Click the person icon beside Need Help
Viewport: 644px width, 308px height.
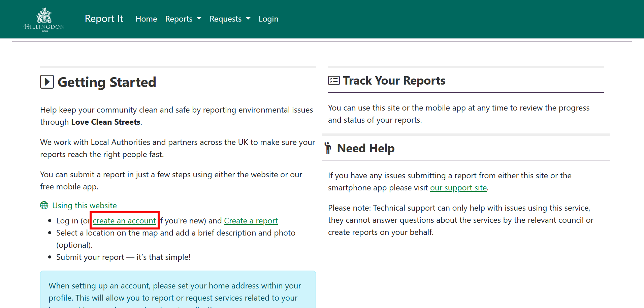coord(328,148)
